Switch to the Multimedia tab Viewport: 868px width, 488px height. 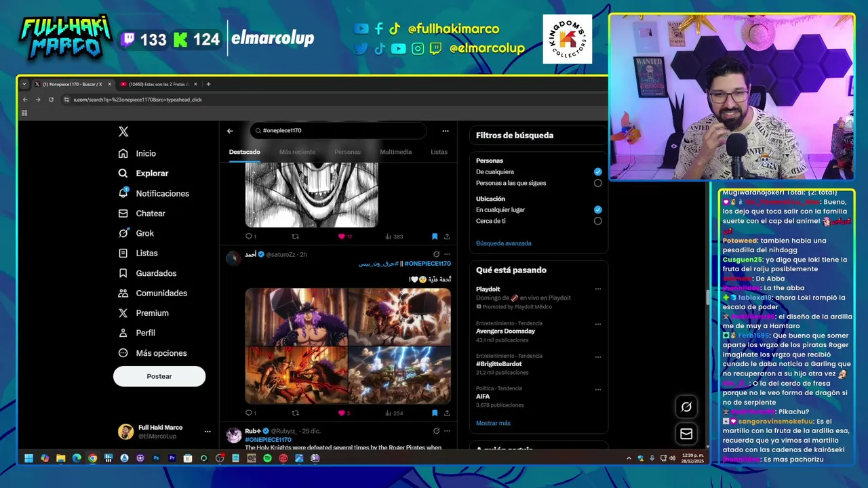[x=395, y=152]
